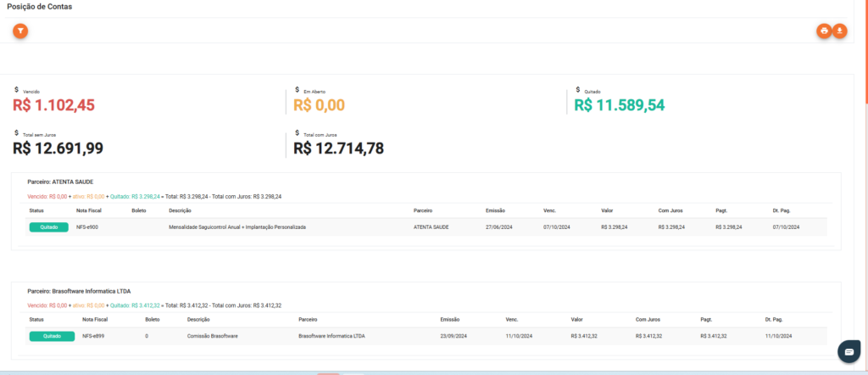Click the green Quitado amount R$ 11.589,54
The width and height of the screenshot is (868, 375).
620,105
